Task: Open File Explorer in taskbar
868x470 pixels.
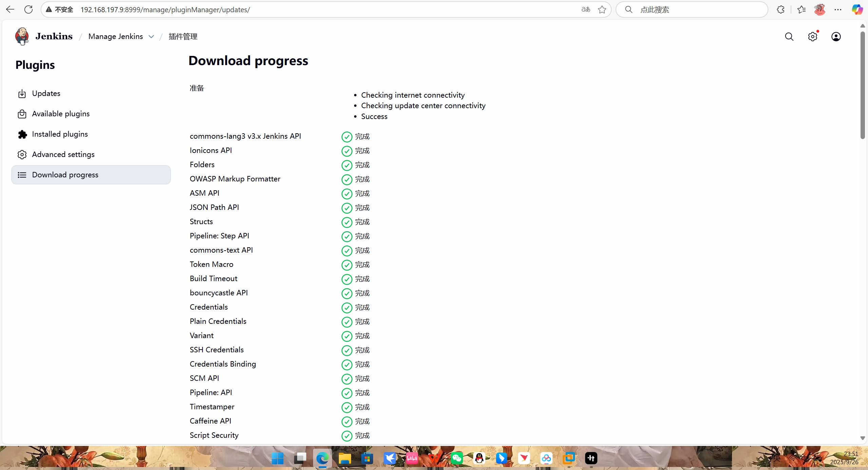Action: [x=345, y=458]
